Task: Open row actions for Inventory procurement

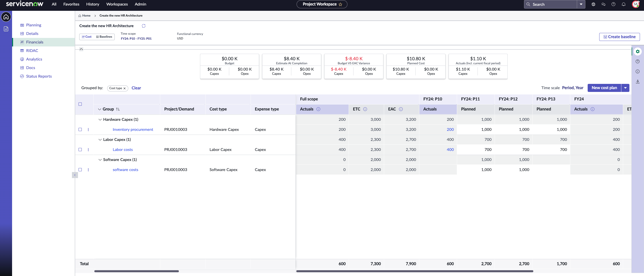Action: [88, 130]
